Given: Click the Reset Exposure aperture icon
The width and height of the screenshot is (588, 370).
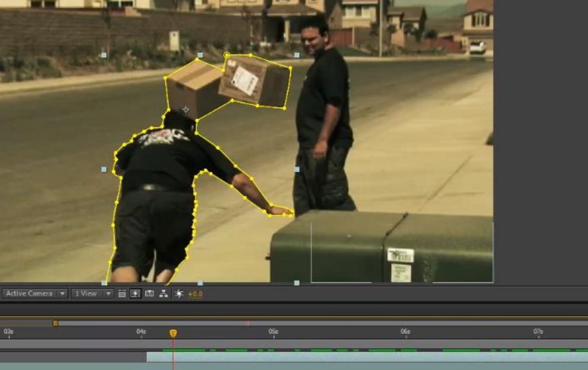Looking at the screenshot, I should [179, 294].
